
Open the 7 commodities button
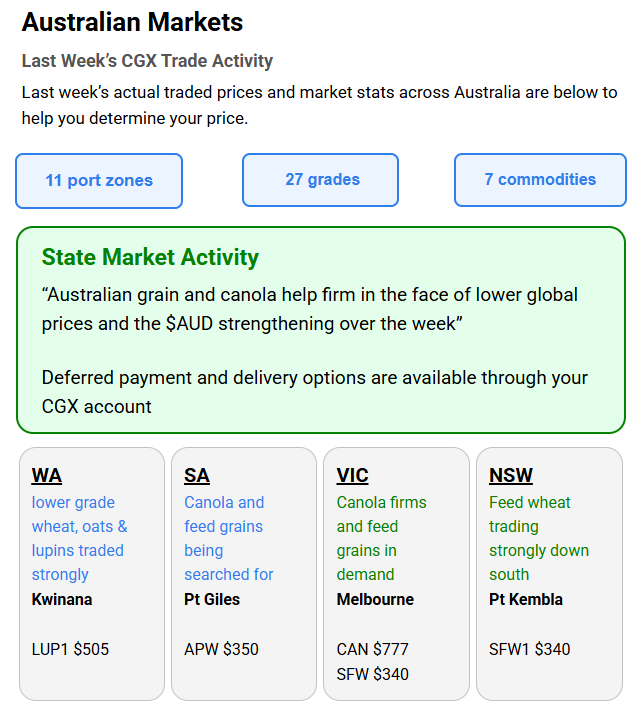coord(540,180)
